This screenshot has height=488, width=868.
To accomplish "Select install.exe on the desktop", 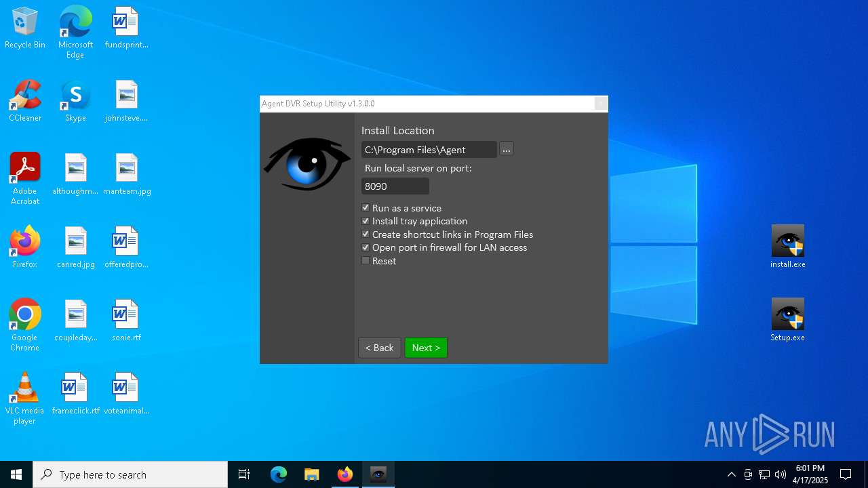I will pyautogui.click(x=787, y=247).
